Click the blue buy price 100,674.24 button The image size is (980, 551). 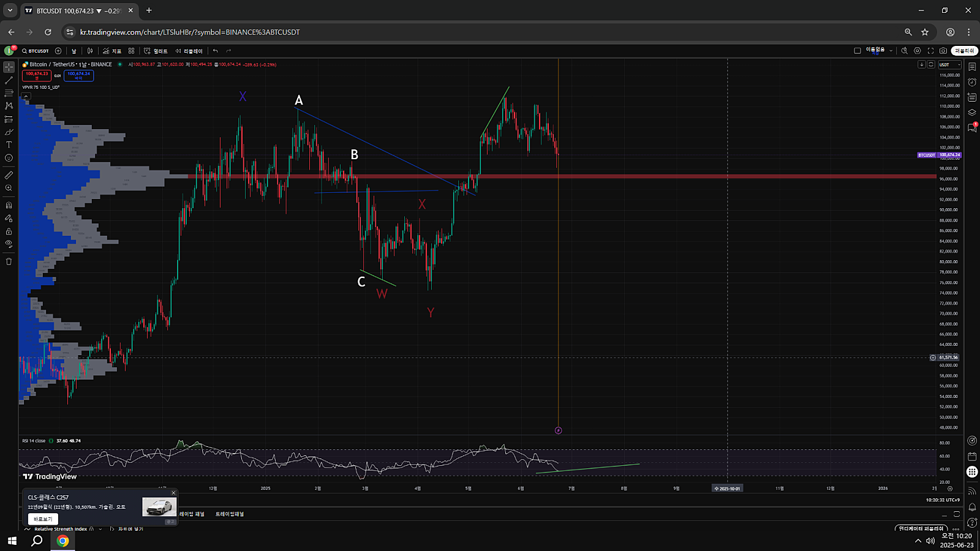tap(78, 75)
